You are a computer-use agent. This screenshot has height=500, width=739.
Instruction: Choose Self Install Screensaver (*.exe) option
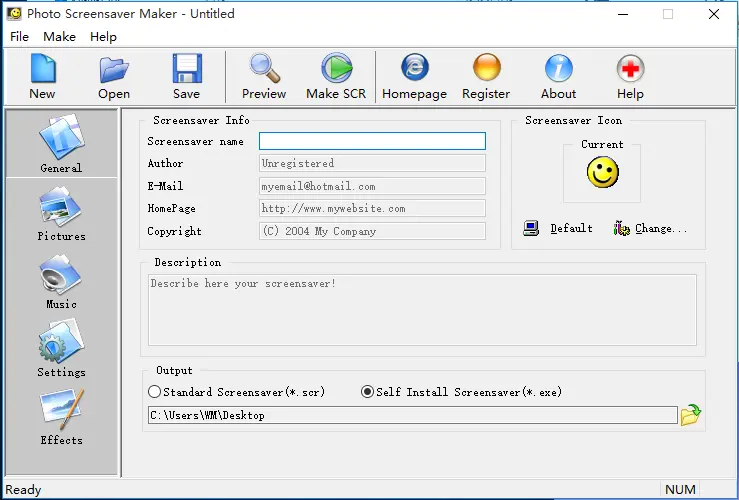click(x=461, y=392)
